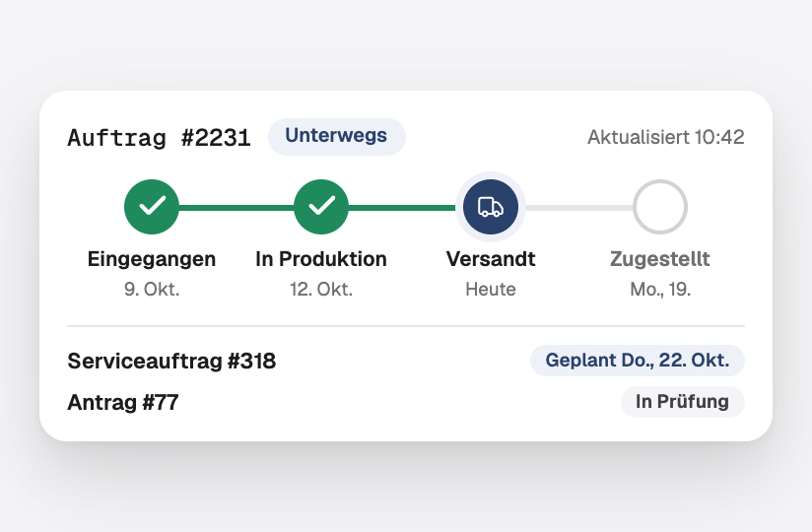Click the In Prüfung status badge
The width and height of the screenshot is (812, 532).
point(683,402)
